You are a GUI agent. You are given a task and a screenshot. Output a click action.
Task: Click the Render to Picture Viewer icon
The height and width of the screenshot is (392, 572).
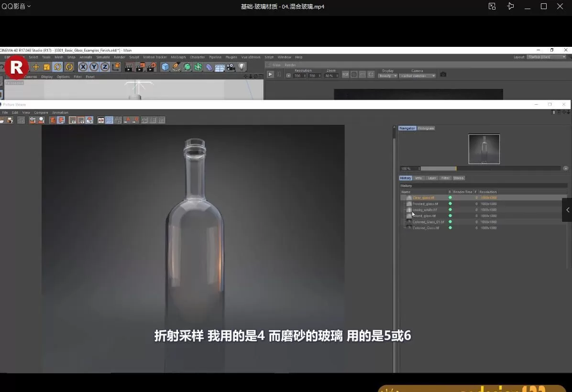tap(140, 67)
